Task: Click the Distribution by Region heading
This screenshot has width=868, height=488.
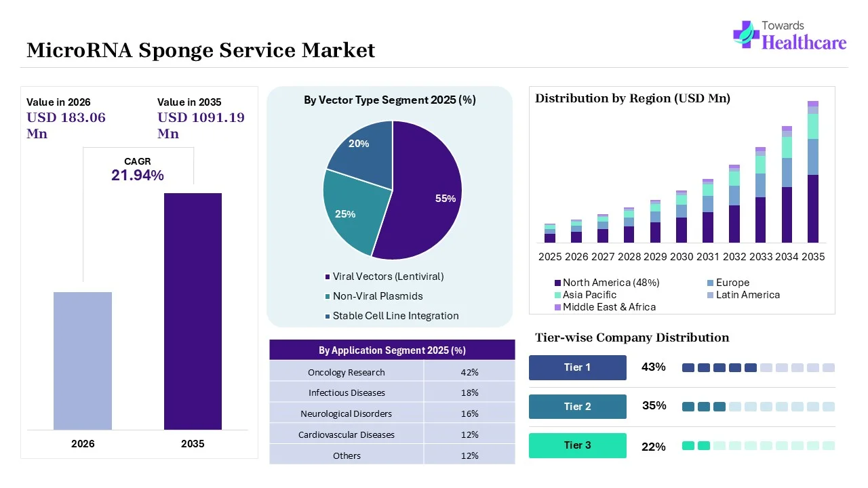Action: point(633,98)
